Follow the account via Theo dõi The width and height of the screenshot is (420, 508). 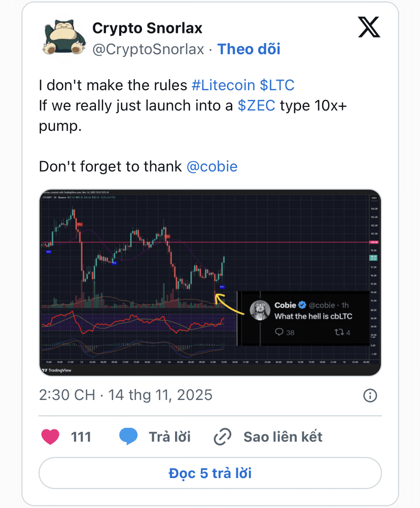249,49
